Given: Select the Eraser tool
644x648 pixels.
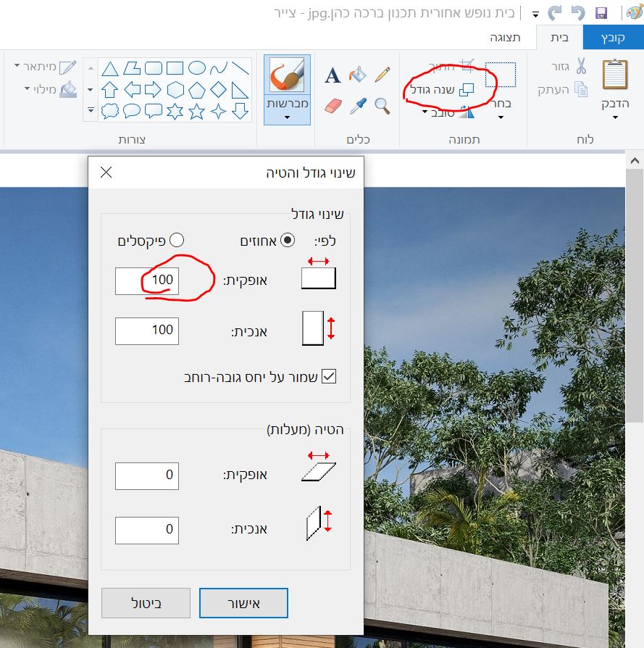Looking at the screenshot, I should click(333, 106).
